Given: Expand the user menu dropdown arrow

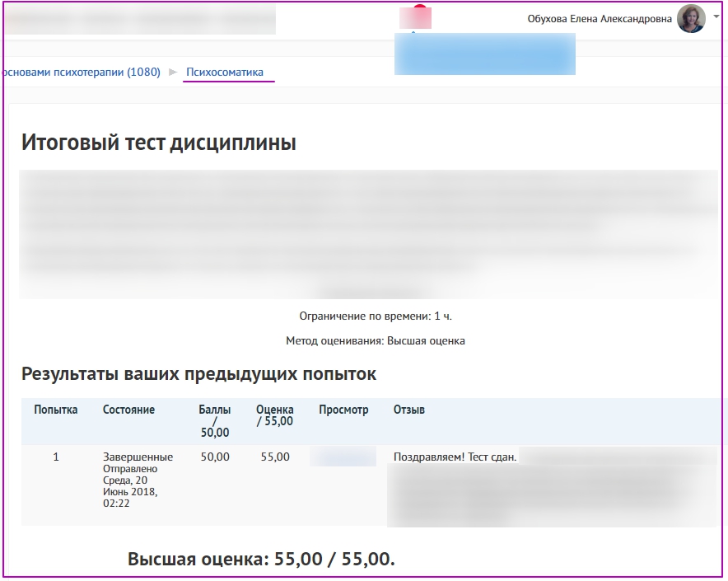Looking at the screenshot, I should pos(716,16).
